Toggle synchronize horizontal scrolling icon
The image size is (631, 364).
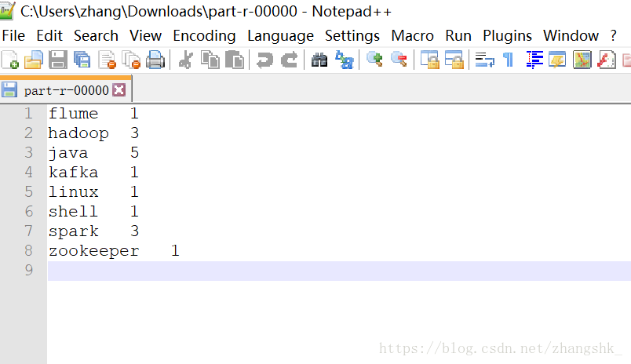coord(454,60)
